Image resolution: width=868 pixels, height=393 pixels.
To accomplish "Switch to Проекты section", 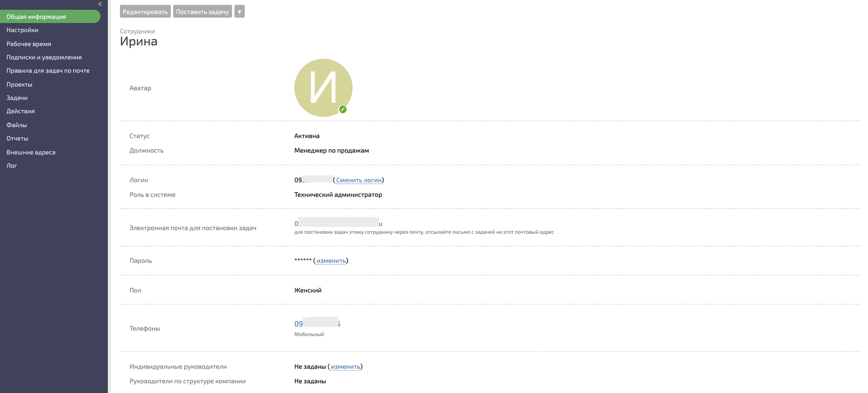I will click(x=20, y=85).
